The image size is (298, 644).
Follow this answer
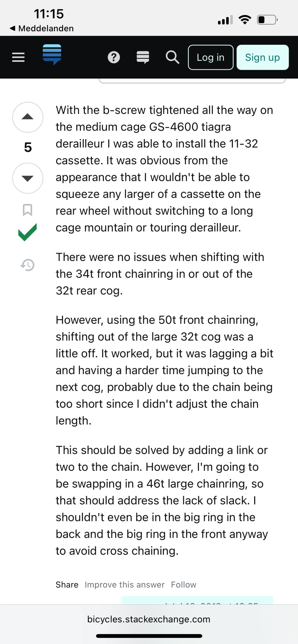(x=184, y=585)
